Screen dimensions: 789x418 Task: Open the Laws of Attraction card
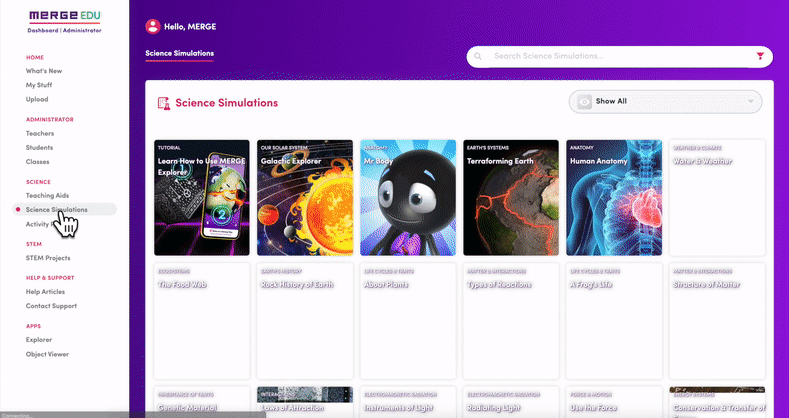[305, 402]
